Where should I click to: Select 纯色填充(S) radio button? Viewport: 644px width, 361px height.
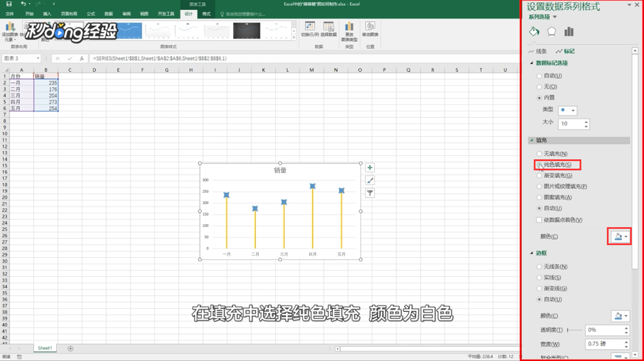pyautogui.click(x=539, y=165)
